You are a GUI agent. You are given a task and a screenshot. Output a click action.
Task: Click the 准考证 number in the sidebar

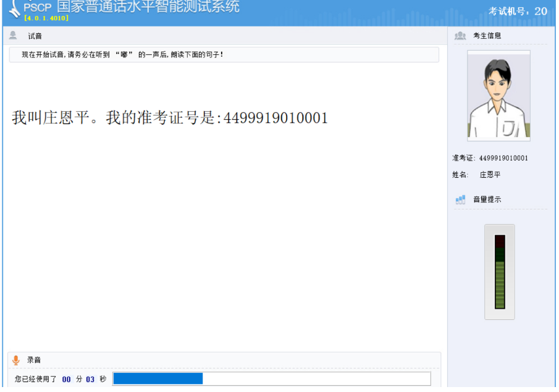click(x=503, y=158)
